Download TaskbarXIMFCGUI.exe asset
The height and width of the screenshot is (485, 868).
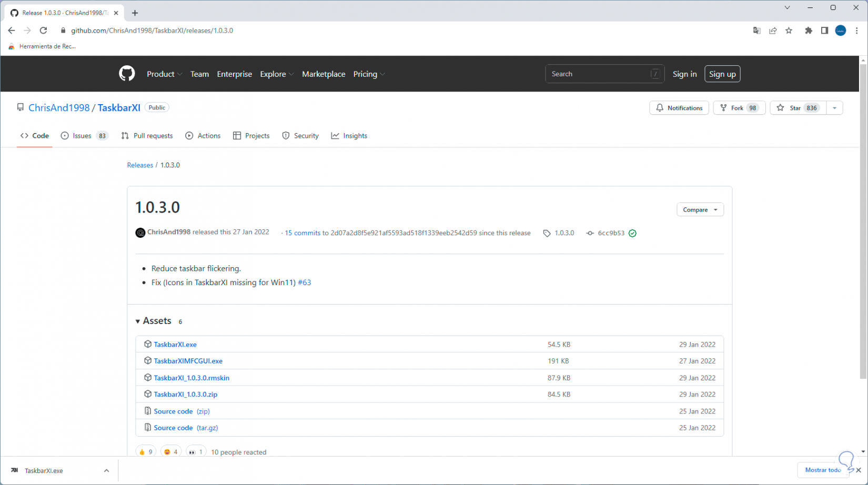click(x=188, y=361)
